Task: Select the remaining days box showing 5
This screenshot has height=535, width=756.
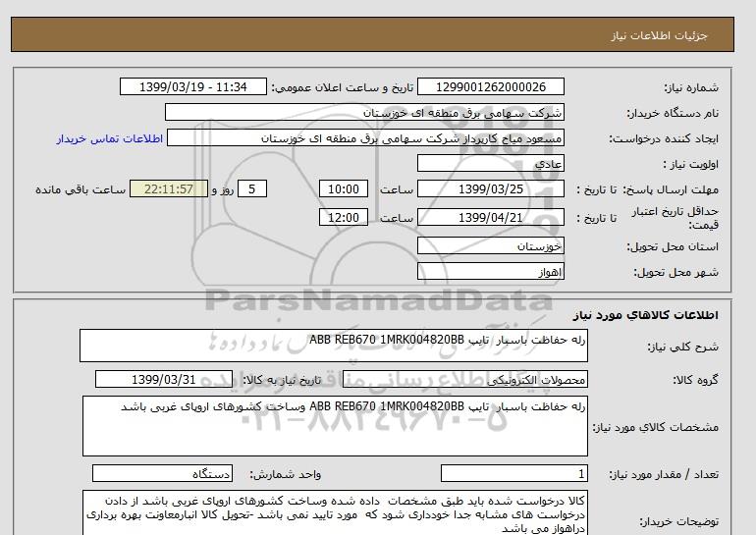Action: [253, 189]
